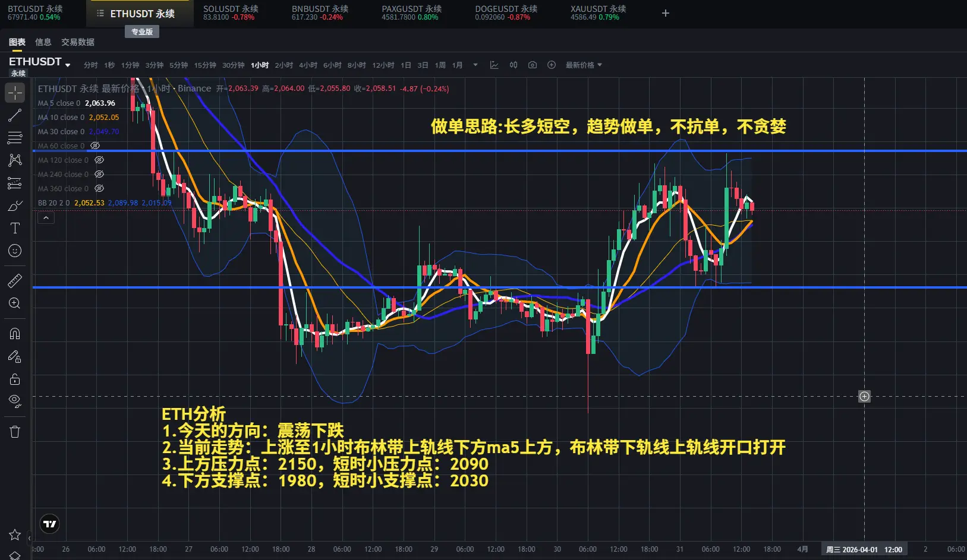Toggle magnet mode for drawings
Screen dimensions: 967x560
tap(15, 333)
